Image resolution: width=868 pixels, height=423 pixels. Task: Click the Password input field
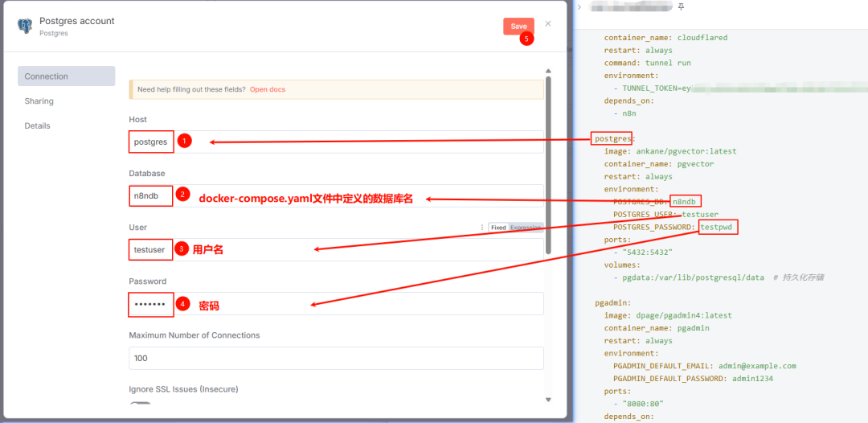(336, 304)
